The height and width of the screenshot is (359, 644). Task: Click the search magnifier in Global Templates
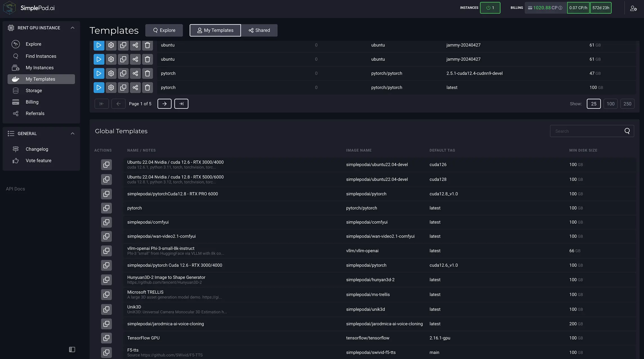point(627,131)
